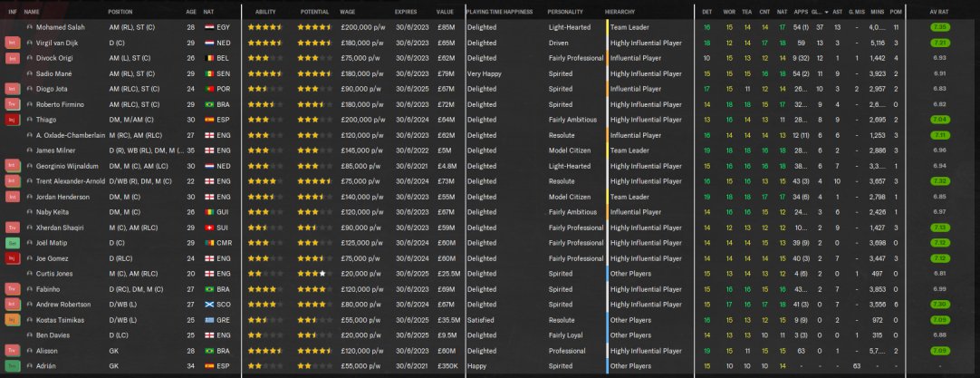The image size is (980, 378).
Task: Open Ben Davies's player profile
Action: (53, 335)
